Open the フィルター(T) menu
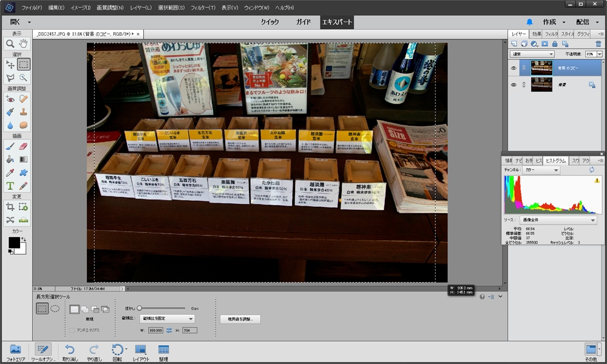This screenshot has height=364, width=607. 203,8
